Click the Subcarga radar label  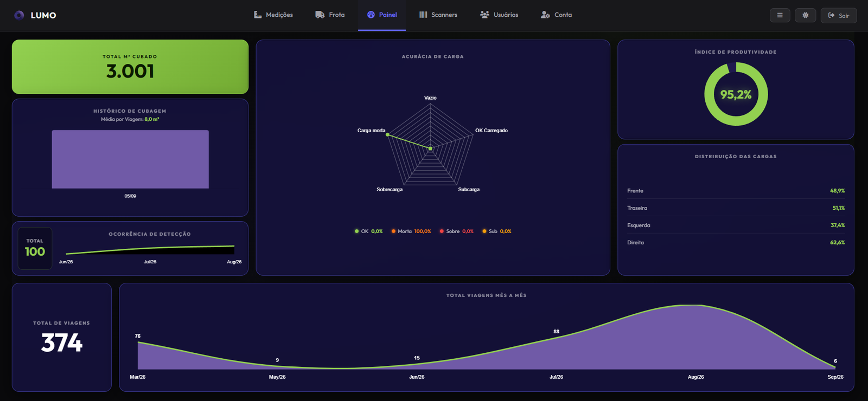click(469, 190)
